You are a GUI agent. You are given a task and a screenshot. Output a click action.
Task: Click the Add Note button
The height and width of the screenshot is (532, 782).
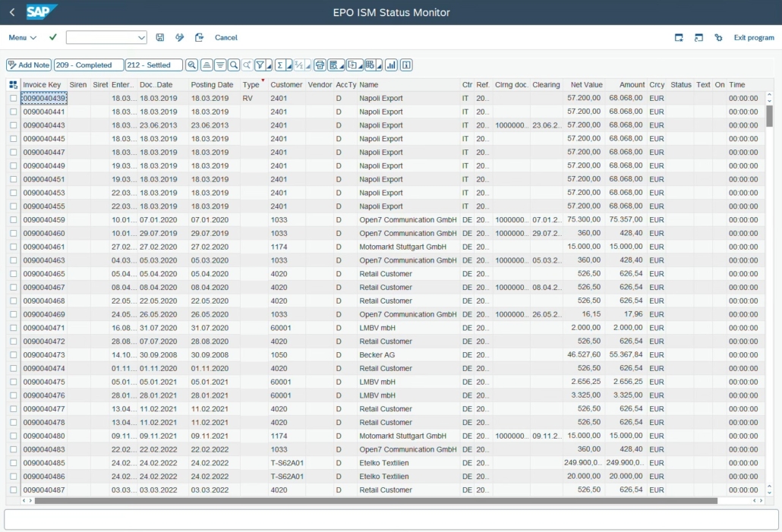tap(29, 65)
